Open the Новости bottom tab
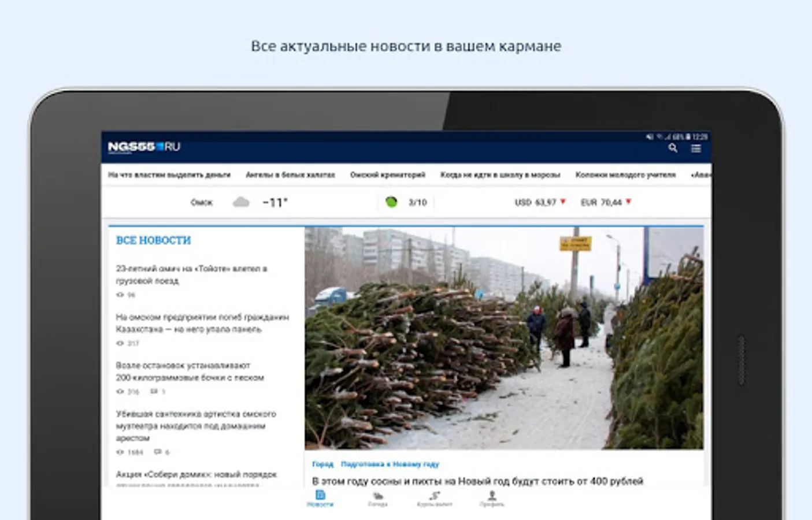Viewport: 812px width, 520px height. pos(320,499)
